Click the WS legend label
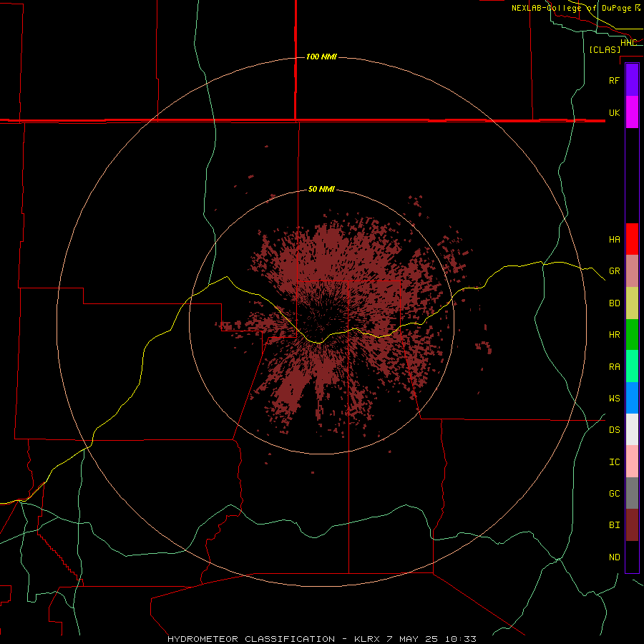 [x=614, y=399]
